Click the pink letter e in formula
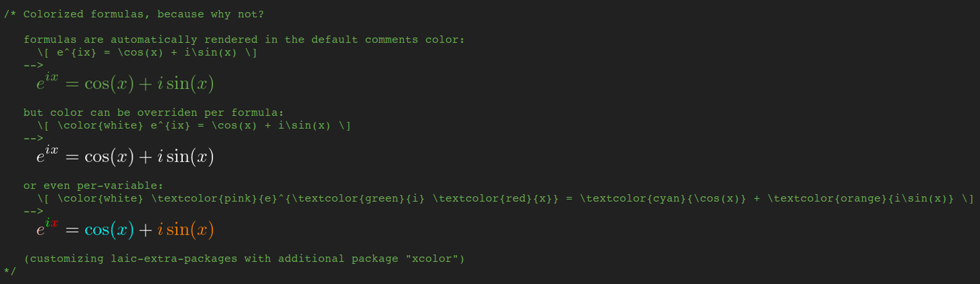 pyautogui.click(x=41, y=232)
